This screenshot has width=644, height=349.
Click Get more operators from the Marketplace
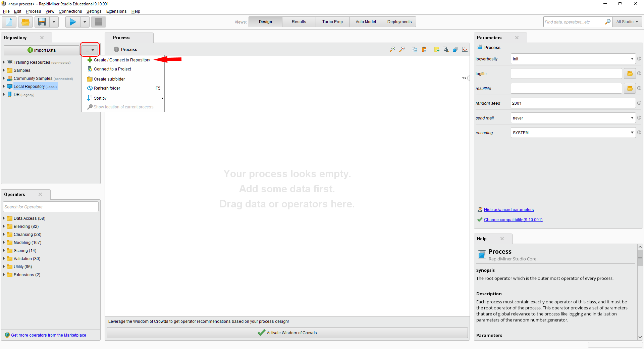pyautogui.click(x=49, y=335)
